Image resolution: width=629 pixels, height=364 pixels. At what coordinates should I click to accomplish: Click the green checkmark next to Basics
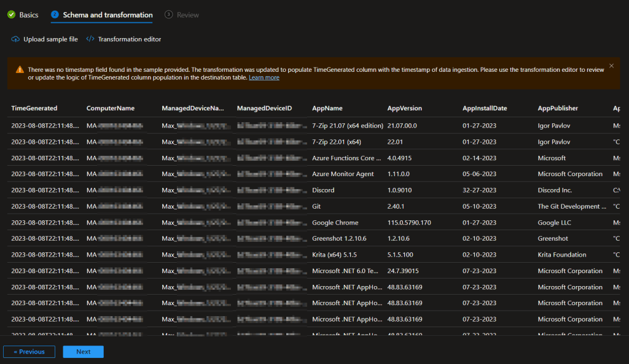click(11, 15)
